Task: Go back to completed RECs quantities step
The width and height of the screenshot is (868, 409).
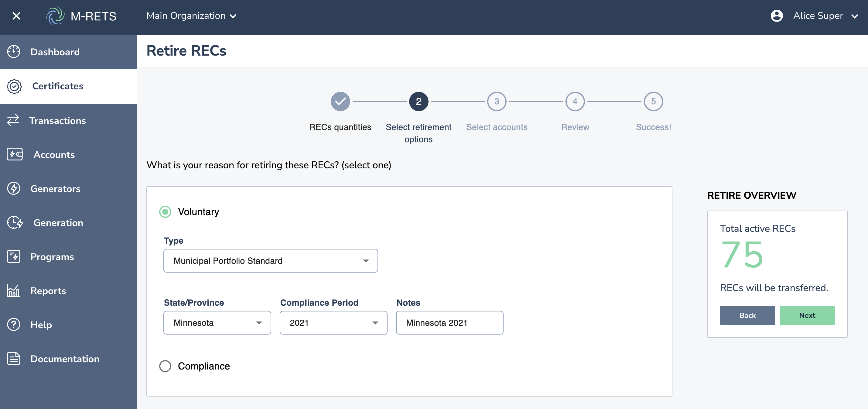Action: 340,101
